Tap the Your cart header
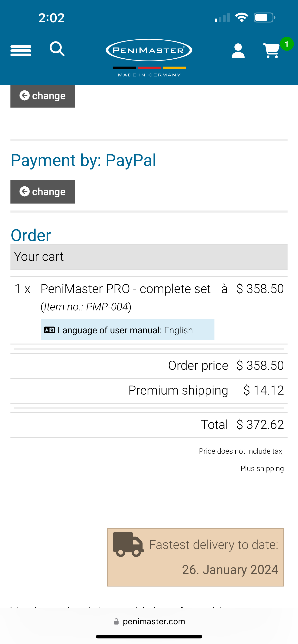298x644 pixels. pyautogui.click(x=149, y=257)
